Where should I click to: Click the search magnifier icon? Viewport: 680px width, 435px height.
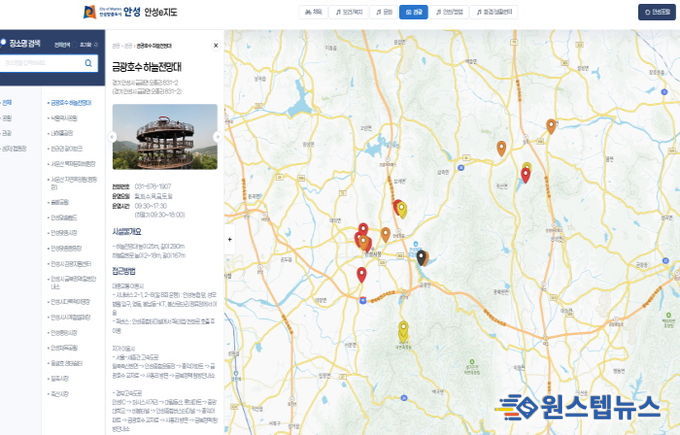tap(89, 63)
